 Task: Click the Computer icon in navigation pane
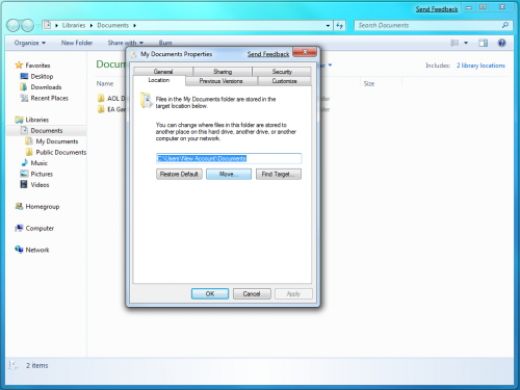click(x=19, y=228)
